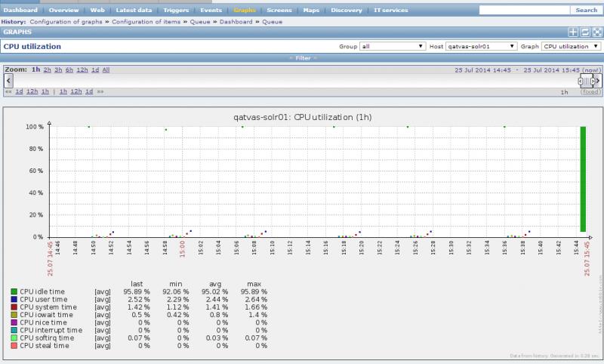Open the Screens menu item
The image size is (604, 364).
tap(279, 10)
